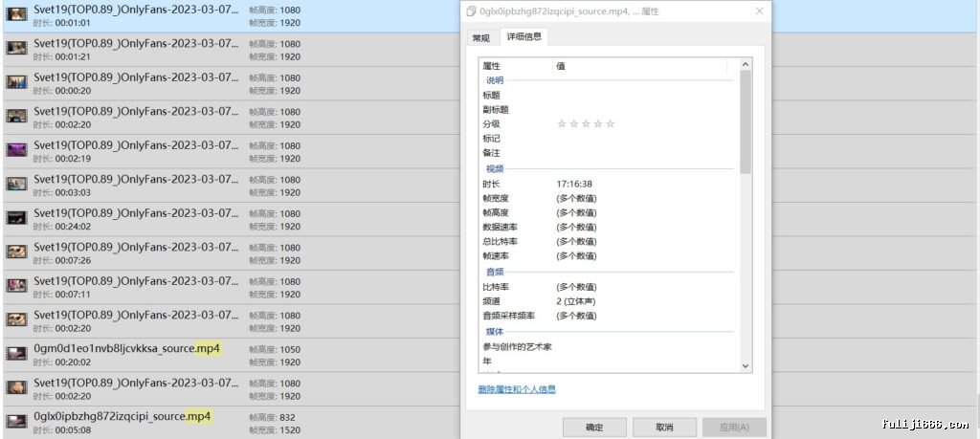Click thumbnail of the 00:01:21 video

17,48
